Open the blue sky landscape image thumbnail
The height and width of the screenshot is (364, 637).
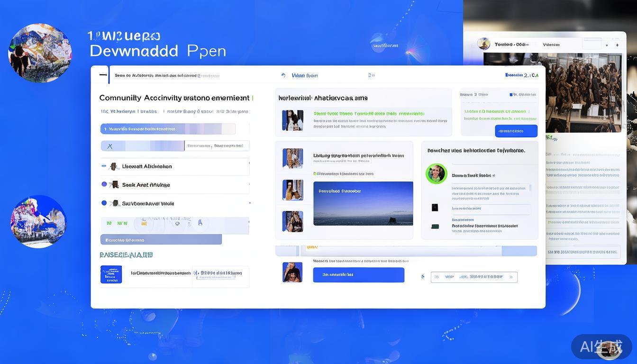click(x=363, y=203)
